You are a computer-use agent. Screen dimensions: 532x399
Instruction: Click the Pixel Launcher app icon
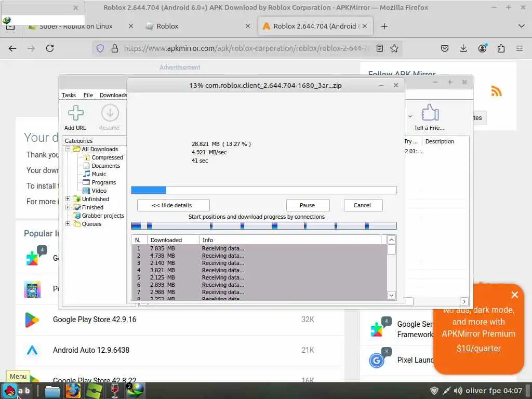coord(377,360)
